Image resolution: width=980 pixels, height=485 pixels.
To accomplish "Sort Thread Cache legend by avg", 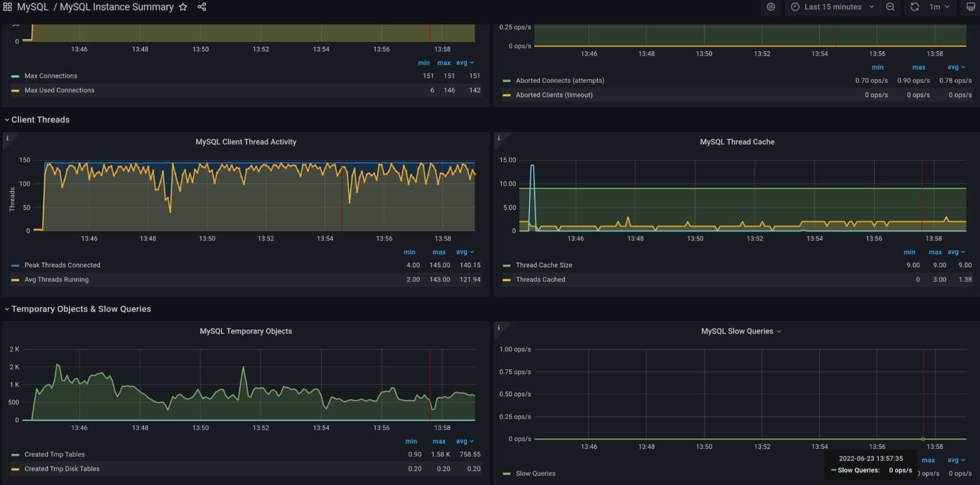I will click(956, 252).
